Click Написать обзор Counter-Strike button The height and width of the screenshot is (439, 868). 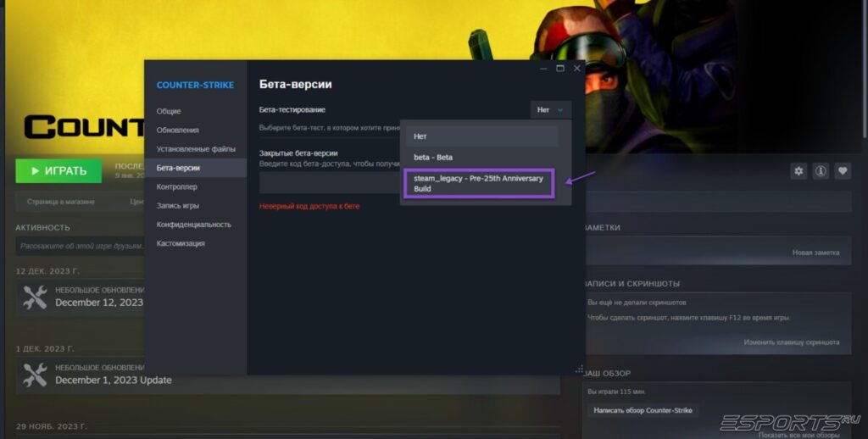643,411
